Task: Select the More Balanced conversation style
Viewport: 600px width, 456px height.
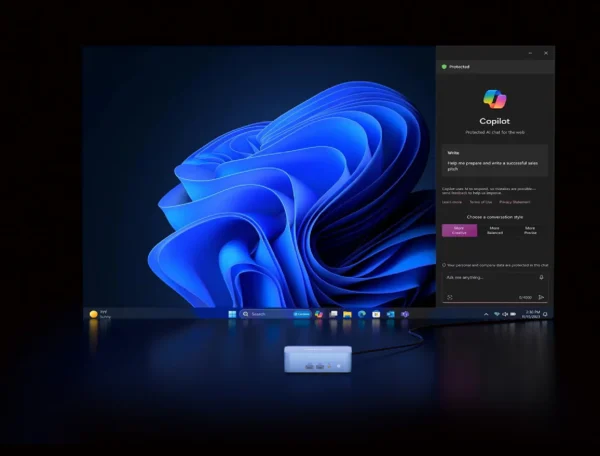Action: (495, 230)
